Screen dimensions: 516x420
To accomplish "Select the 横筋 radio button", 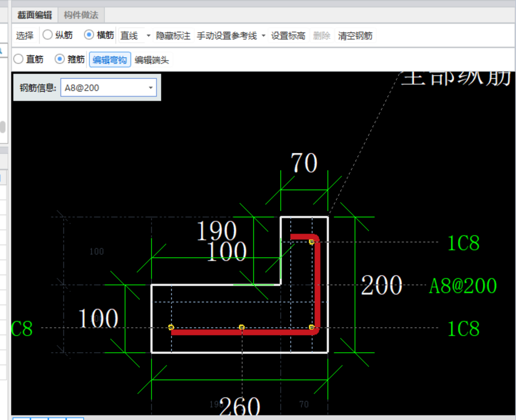I will coord(89,35).
